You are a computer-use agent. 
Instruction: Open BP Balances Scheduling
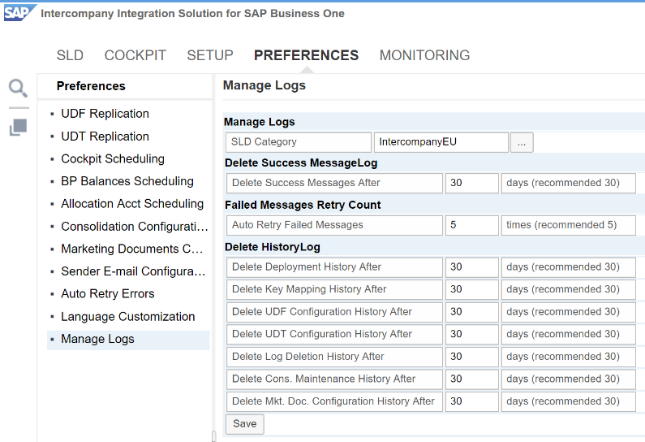(x=127, y=181)
